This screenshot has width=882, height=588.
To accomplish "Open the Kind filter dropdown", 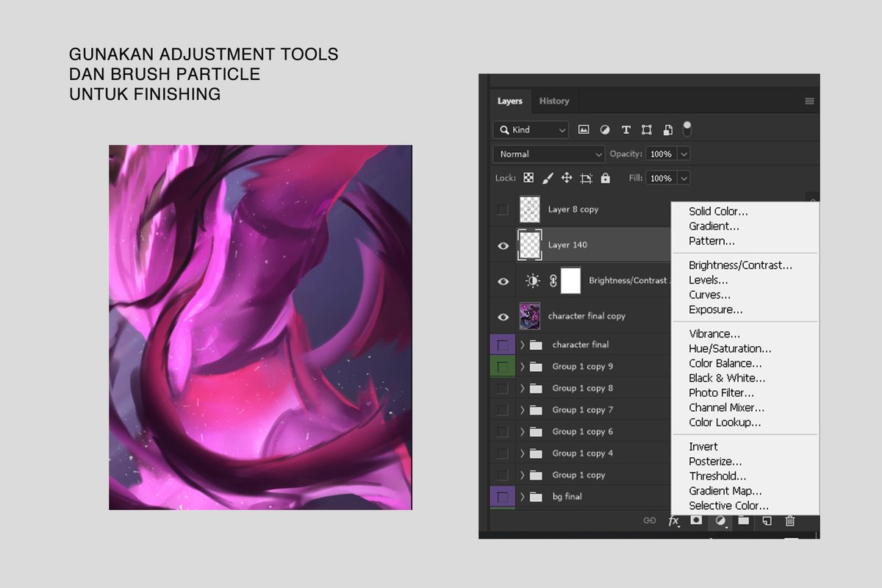I will click(x=531, y=129).
